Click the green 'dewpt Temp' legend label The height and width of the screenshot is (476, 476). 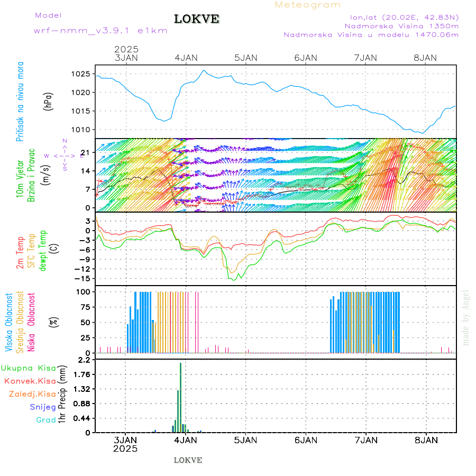click(x=42, y=251)
